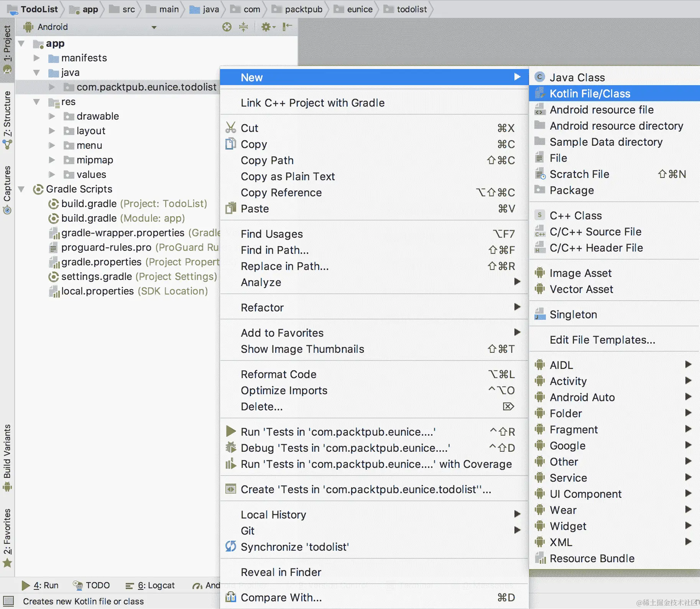The height and width of the screenshot is (609, 700).
Task: Click the C++ Class icon
Action: [x=540, y=215]
